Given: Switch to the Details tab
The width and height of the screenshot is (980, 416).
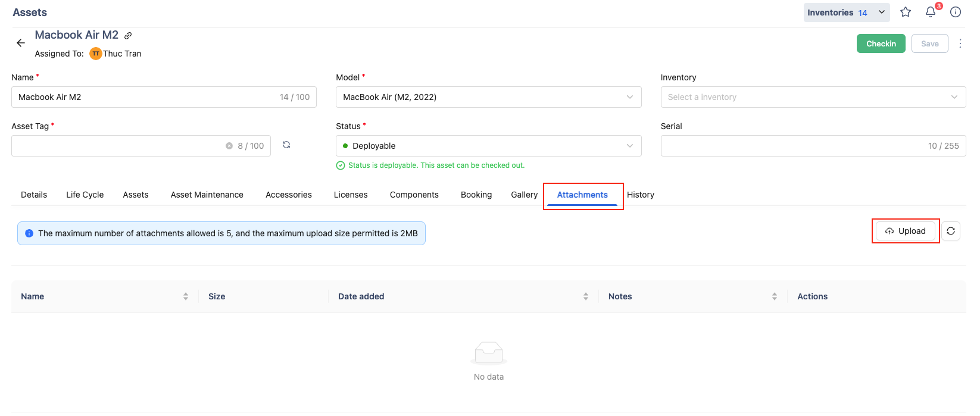Looking at the screenshot, I should click(x=34, y=195).
